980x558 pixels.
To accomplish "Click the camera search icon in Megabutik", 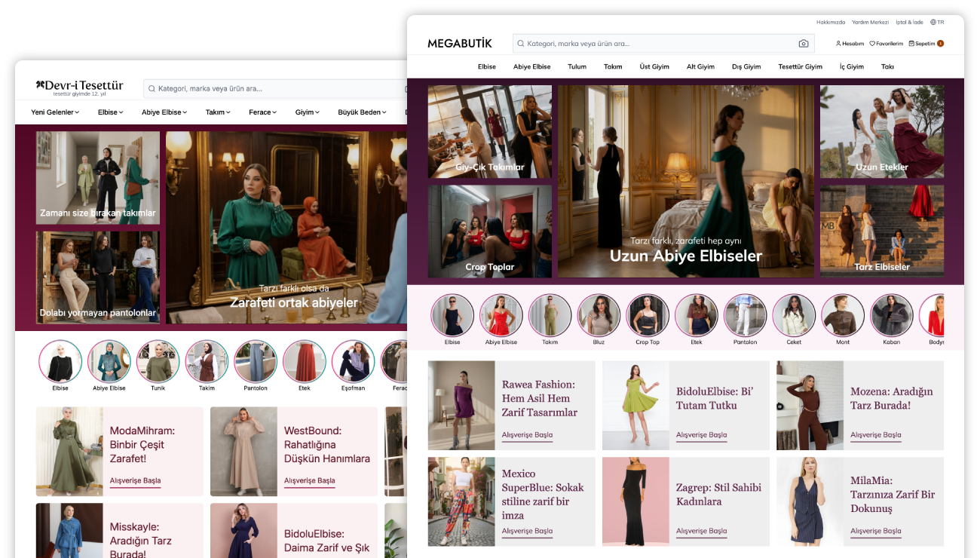I will pos(804,44).
